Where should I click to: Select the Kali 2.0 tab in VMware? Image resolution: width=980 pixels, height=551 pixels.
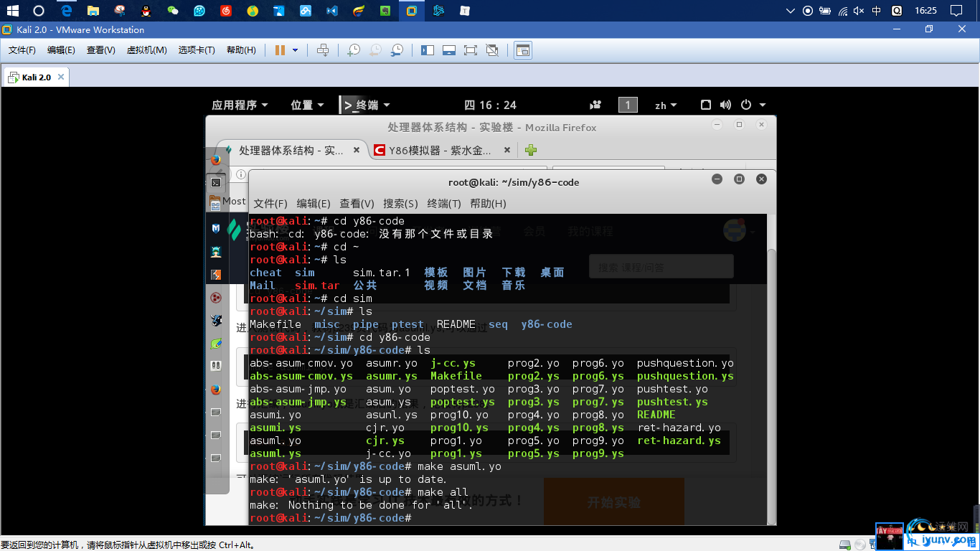point(36,77)
